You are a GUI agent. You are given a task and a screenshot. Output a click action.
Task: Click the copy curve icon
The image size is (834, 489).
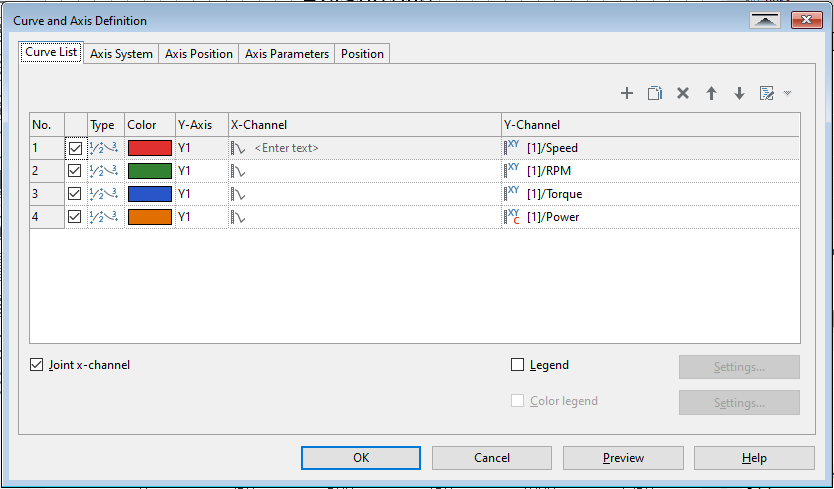[x=655, y=93]
